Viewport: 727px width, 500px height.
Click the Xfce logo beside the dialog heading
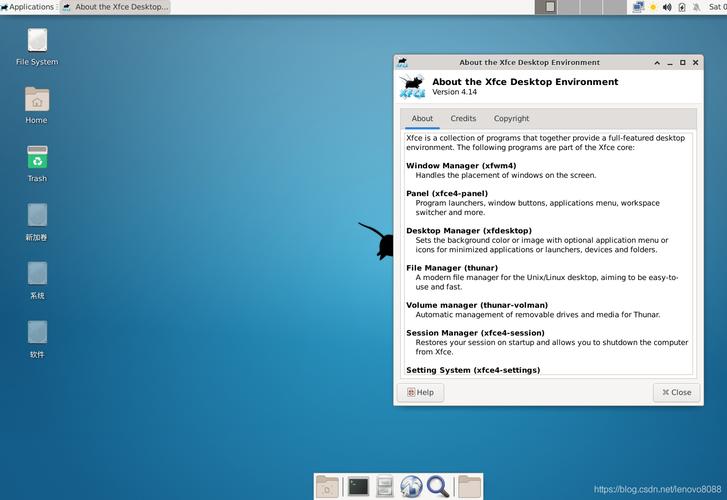pyautogui.click(x=412, y=86)
